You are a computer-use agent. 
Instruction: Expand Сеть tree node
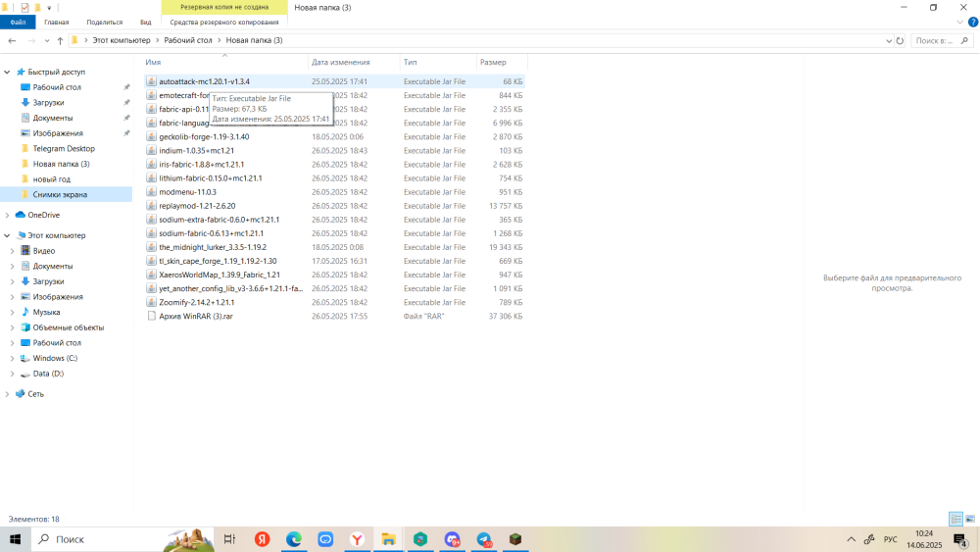pyautogui.click(x=7, y=394)
